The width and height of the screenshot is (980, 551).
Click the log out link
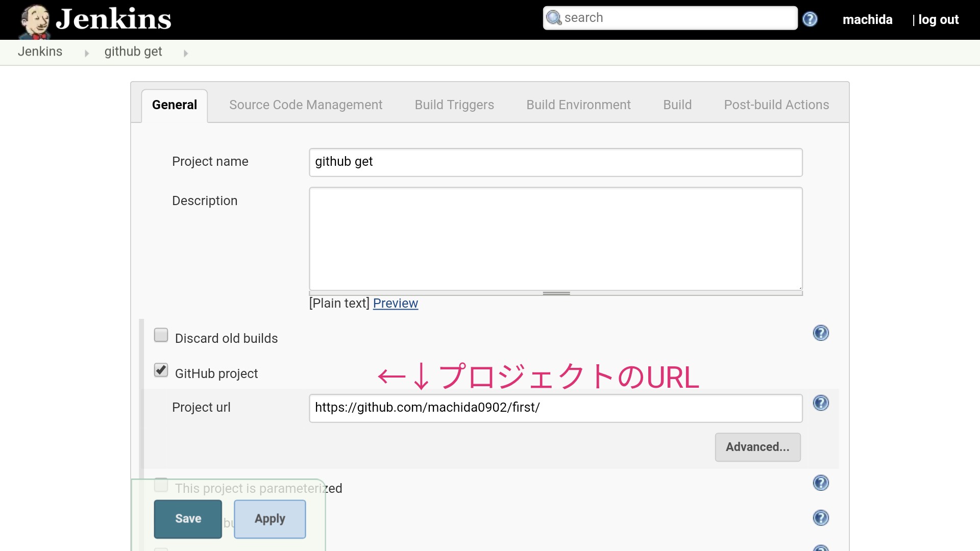tap(938, 20)
